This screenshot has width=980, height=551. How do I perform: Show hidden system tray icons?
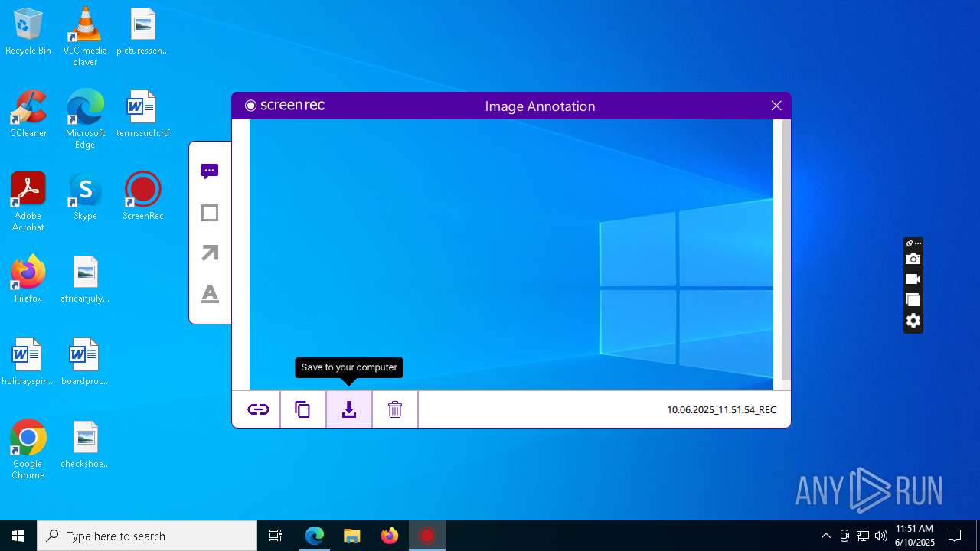pos(825,536)
